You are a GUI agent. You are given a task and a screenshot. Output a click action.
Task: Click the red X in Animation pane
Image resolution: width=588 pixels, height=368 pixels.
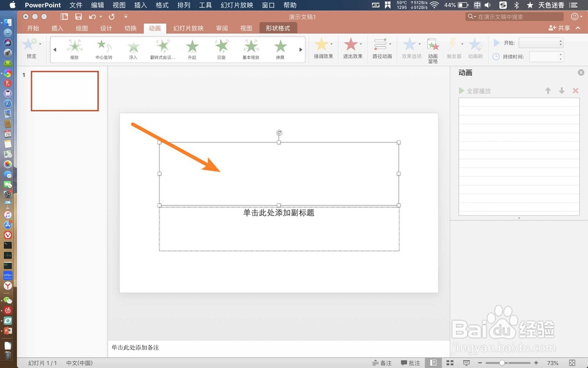pyautogui.click(x=575, y=91)
